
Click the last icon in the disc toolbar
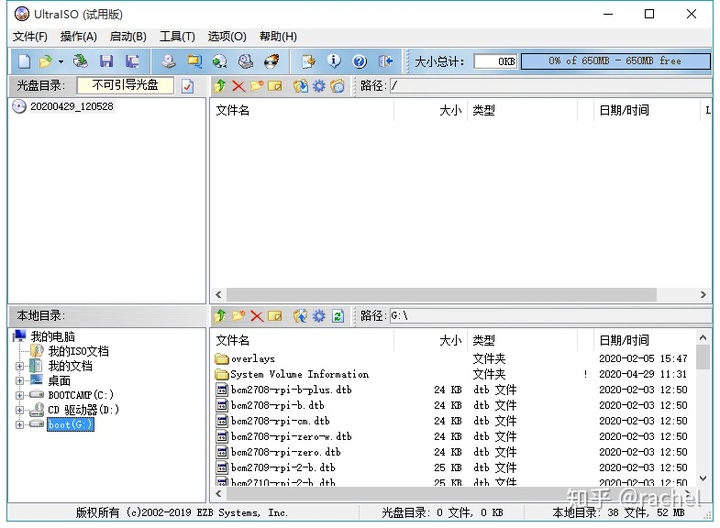(338, 86)
